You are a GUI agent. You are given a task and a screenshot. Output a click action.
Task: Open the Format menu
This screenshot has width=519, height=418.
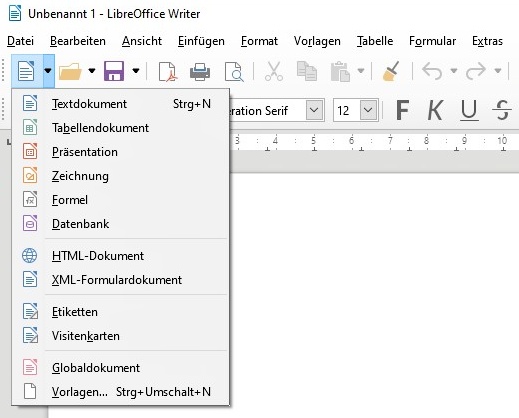pos(259,41)
